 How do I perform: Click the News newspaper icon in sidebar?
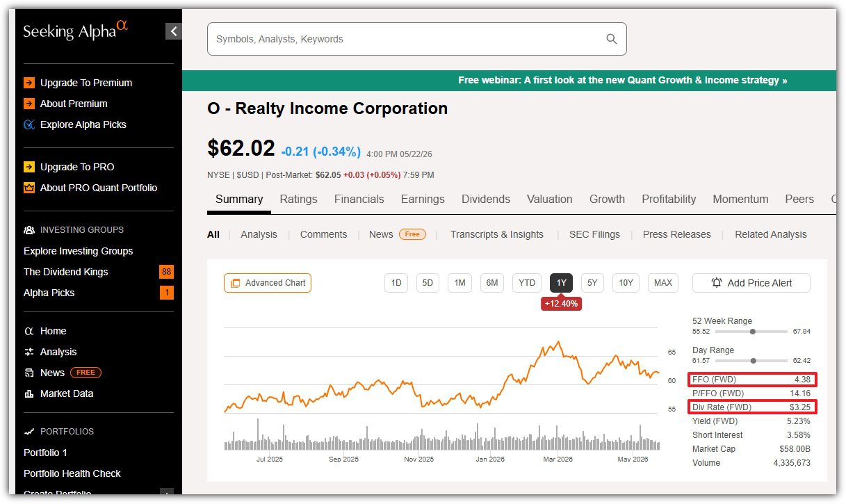[x=29, y=373]
